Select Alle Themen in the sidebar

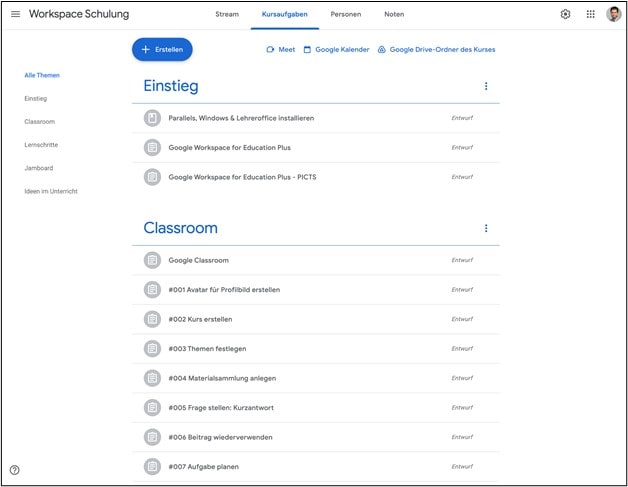(x=42, y=75)
